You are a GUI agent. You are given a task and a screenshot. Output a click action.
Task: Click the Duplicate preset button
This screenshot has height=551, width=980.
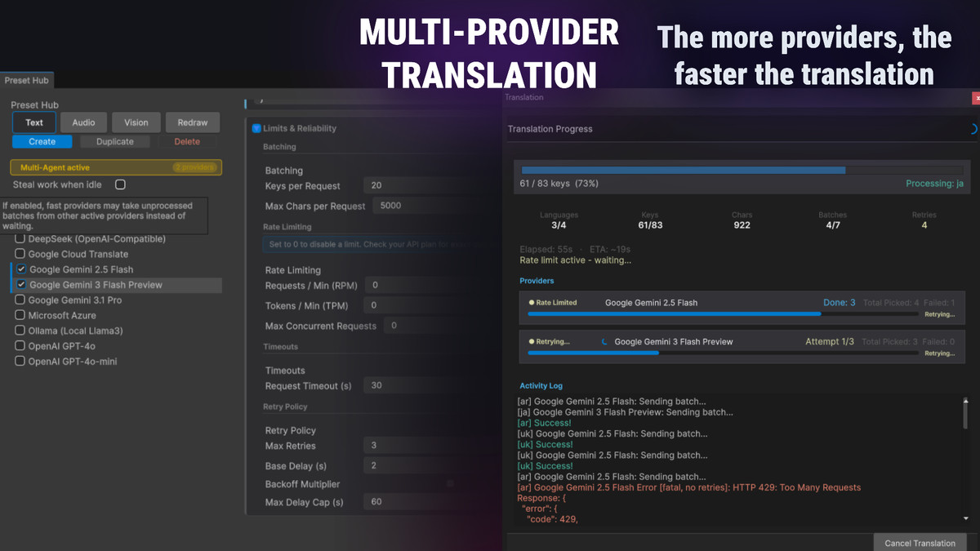pos(115,141)
